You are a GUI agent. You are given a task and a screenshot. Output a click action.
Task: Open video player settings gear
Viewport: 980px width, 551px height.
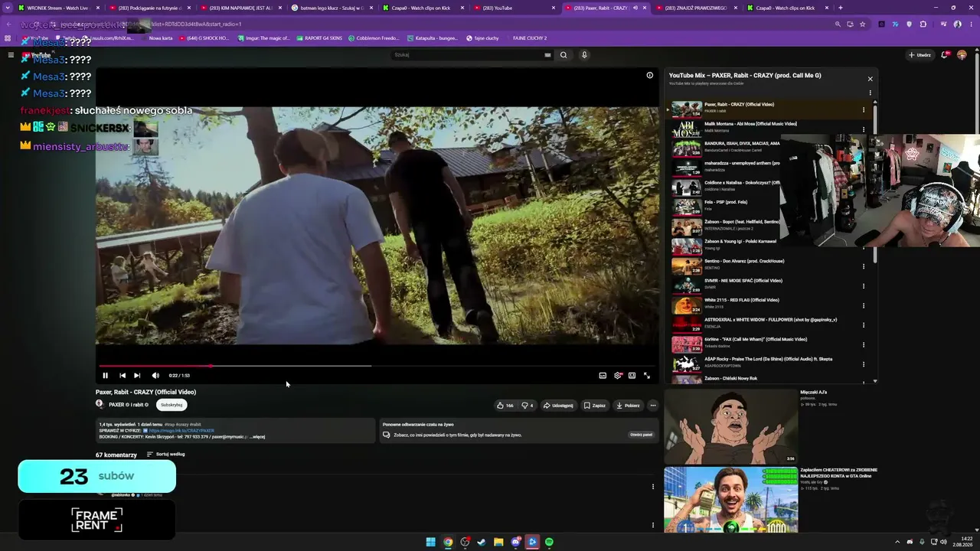pyautogui.click(x=618, y=376)
